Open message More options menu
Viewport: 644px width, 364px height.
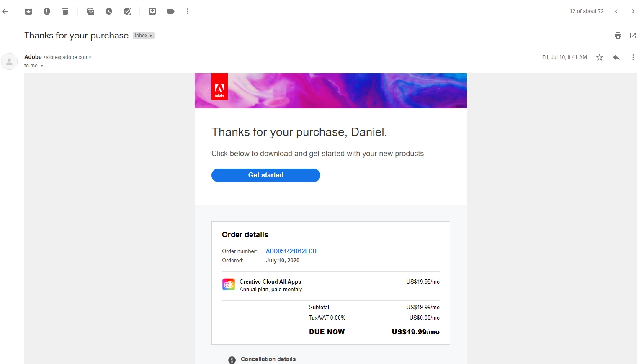point(633,57)
